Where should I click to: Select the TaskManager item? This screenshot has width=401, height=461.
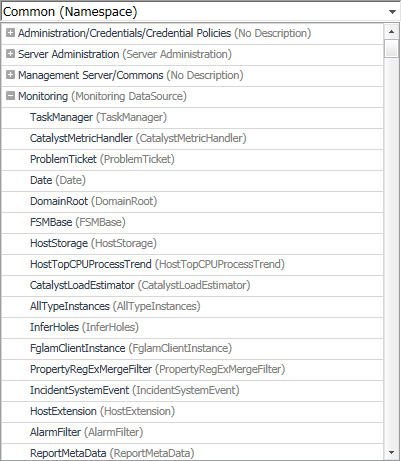(192, 118)
